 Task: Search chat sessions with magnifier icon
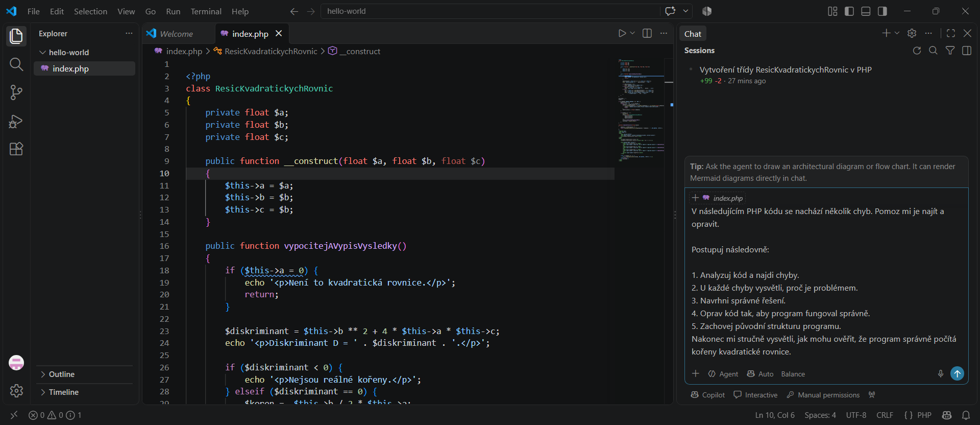(933, 51)
